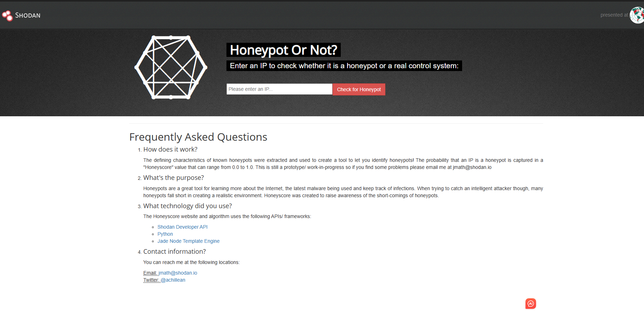
Task: Click "What technology did you use?" heading
Action: [x=188, y=206]
